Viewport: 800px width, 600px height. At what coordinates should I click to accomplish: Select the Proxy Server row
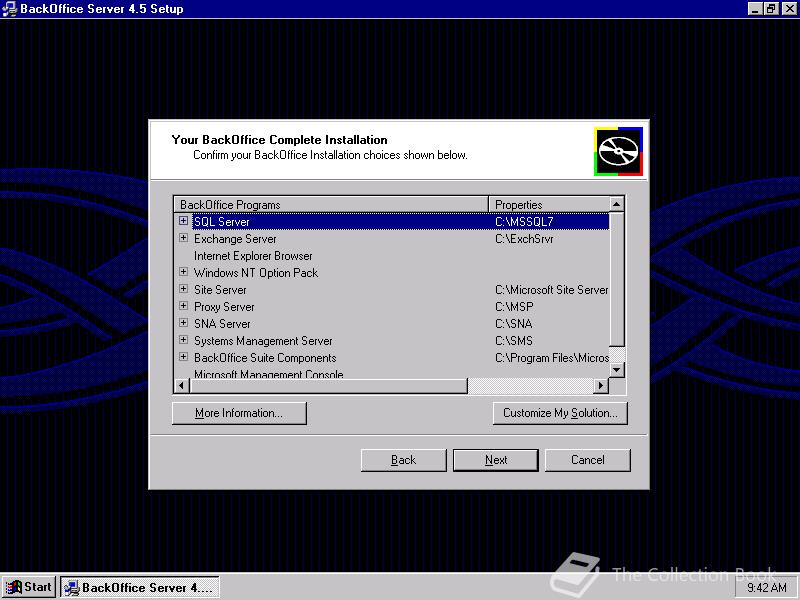point(392,307)
